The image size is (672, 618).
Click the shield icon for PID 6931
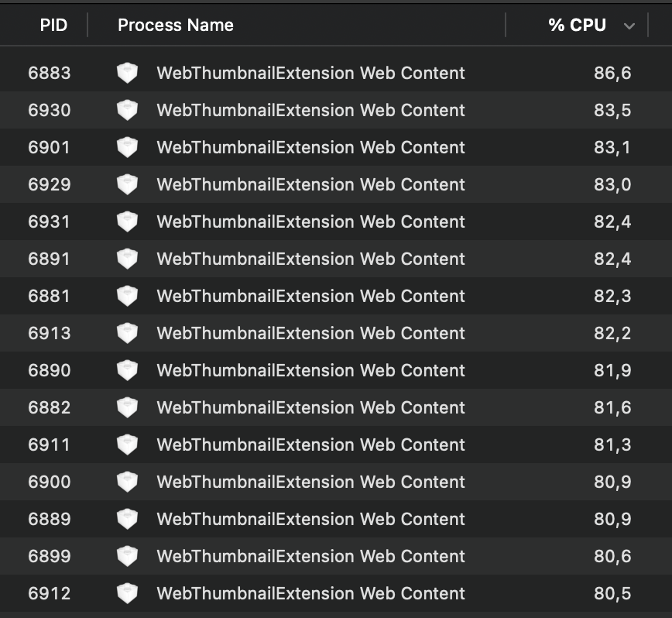point(127,221)
